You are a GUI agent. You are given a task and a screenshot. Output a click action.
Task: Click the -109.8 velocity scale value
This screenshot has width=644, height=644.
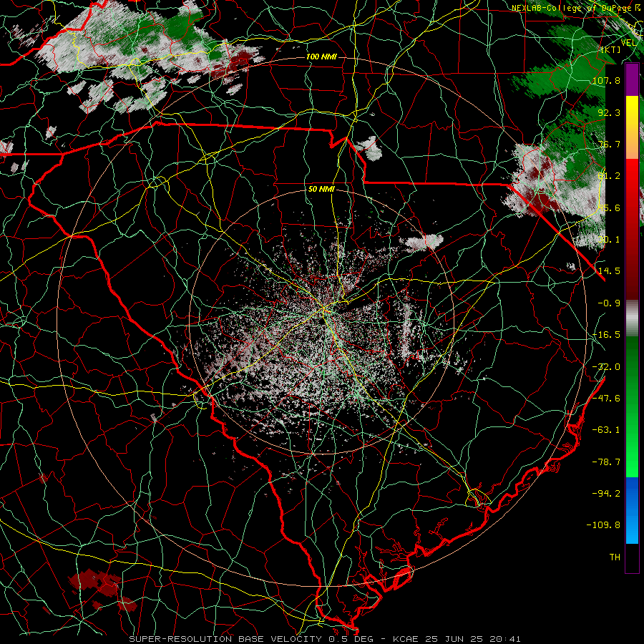pos(603,525)
